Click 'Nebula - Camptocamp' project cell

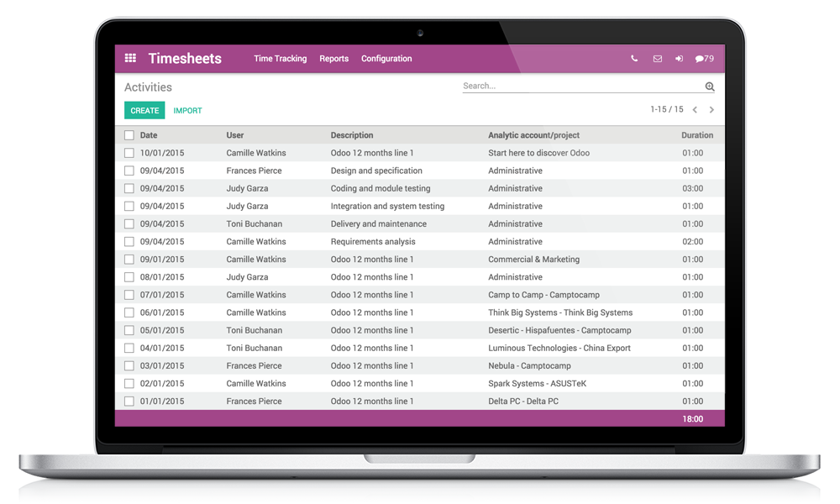[529, 365]
